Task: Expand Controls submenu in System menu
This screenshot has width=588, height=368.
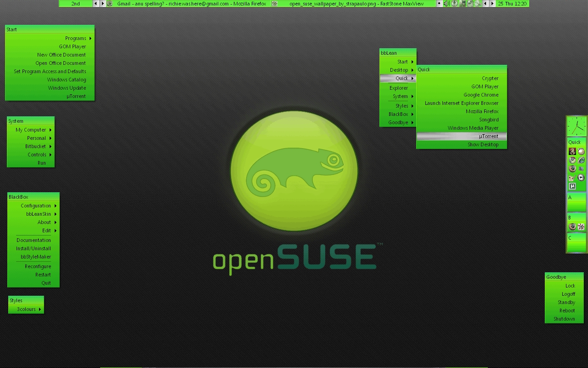Action: click(31, 155)
